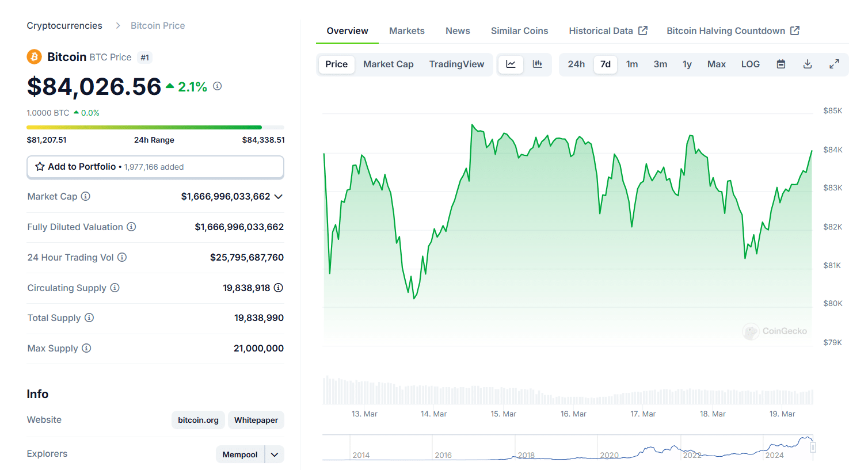The image size is (868, 470).
Task: Open the Mempool explorer button
Action: [x=240, y=454]
